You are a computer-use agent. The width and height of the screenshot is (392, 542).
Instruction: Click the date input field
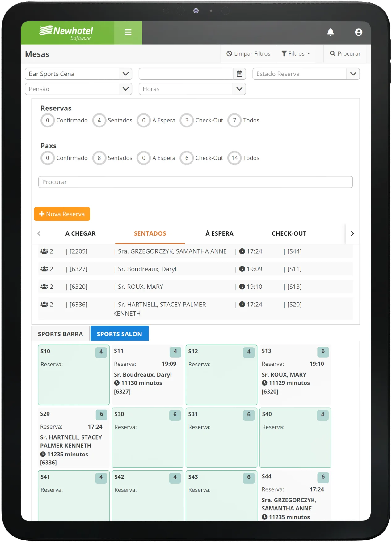tap(186, 74)
